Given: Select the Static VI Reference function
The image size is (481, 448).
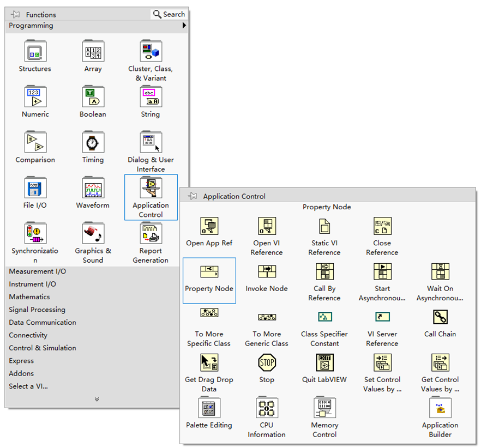Looking at the screenshot, I should point(324,226).
